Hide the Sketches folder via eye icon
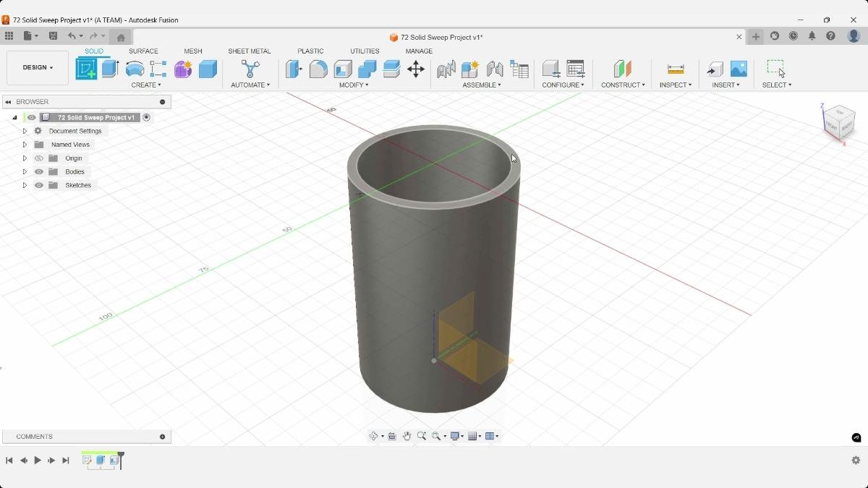The width and height of the screenshot is (868, 488). coord(39,185)
